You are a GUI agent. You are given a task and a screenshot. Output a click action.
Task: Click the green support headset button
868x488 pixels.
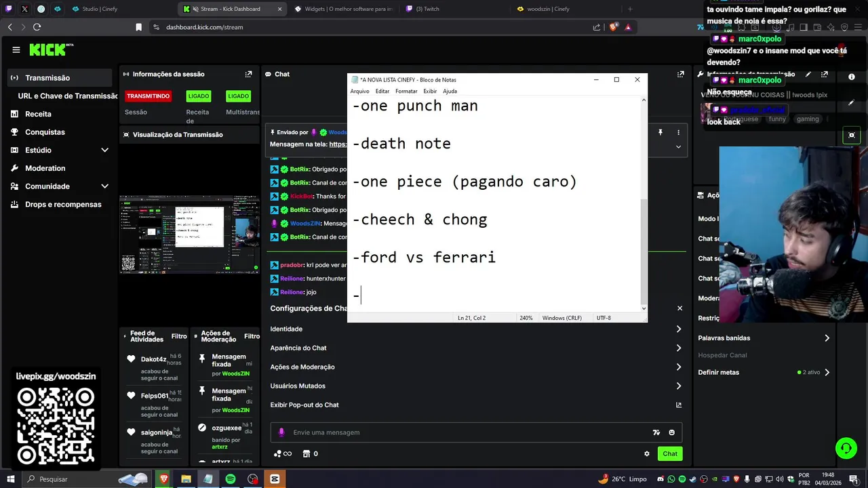pyautogui.click(x=846, y=448)
